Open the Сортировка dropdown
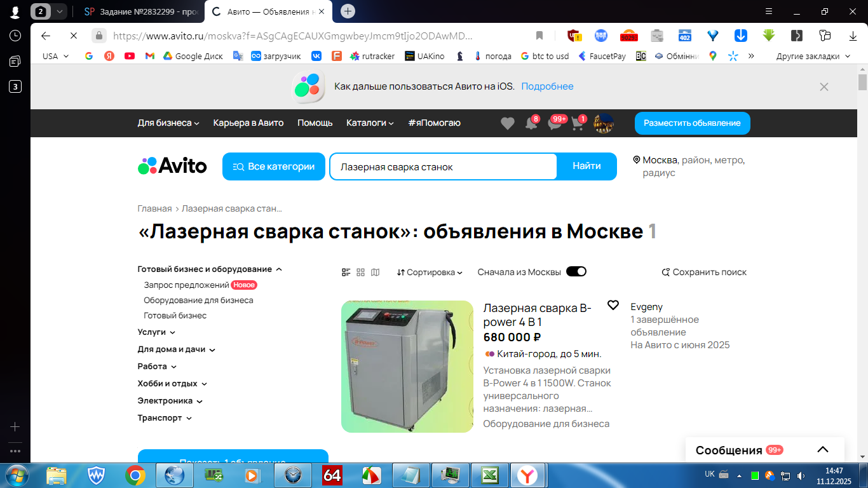Image resolution: width=868 pixels, height=488 pixels. click(430, 272)
